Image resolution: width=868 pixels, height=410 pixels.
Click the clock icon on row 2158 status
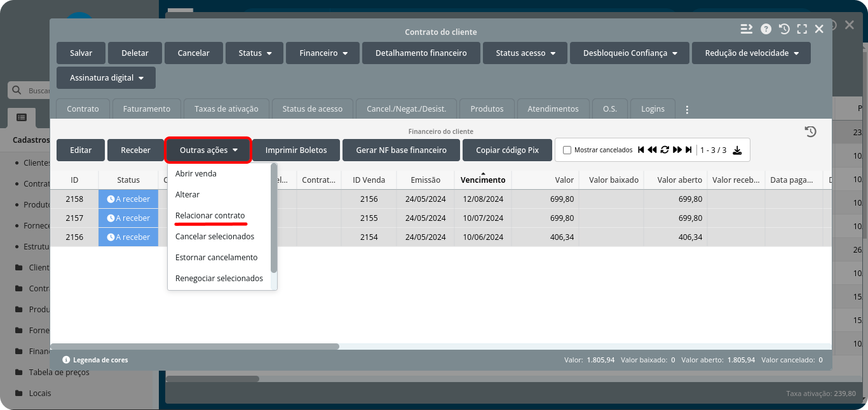pos(111,199)
